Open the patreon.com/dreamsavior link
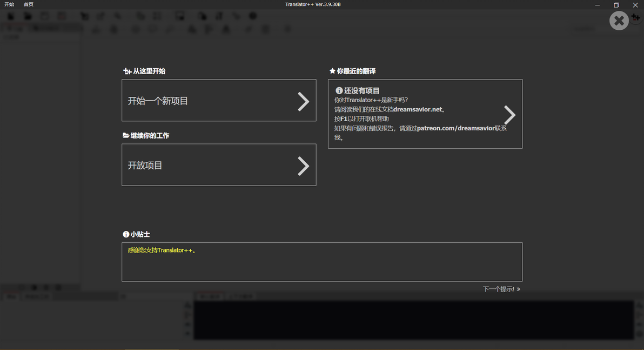Screen dimensions: 644x350 tap(456, 128)
